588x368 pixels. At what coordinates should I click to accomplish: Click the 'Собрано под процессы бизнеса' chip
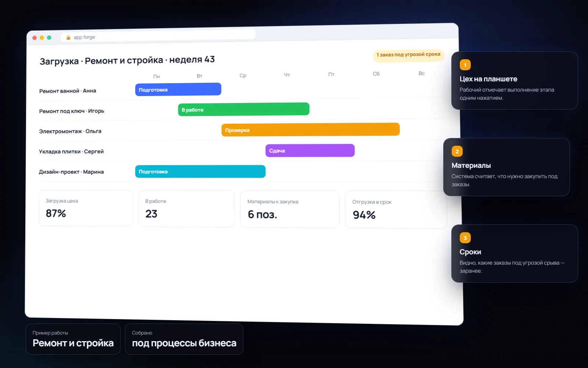pos(184,339)
